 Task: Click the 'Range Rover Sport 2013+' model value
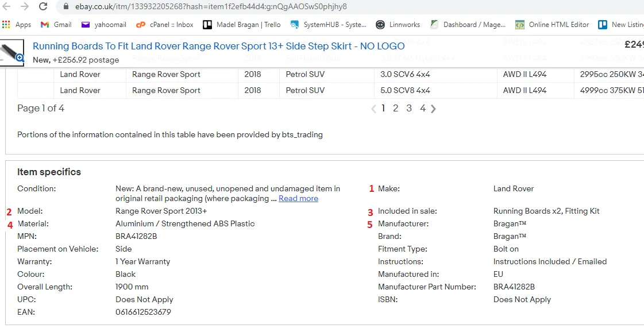click(161, 211)
